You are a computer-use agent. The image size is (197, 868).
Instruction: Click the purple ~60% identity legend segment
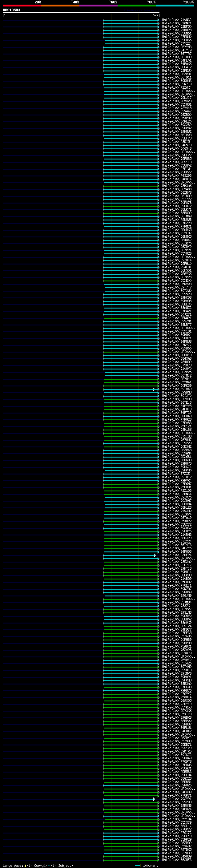click(x=99, y=6)
